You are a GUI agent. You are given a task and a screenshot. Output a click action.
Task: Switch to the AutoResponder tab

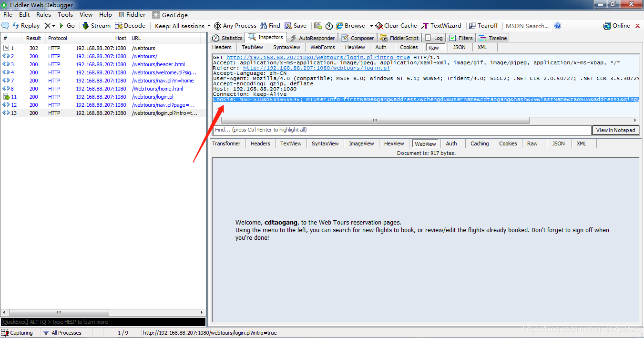pos(313,38)
